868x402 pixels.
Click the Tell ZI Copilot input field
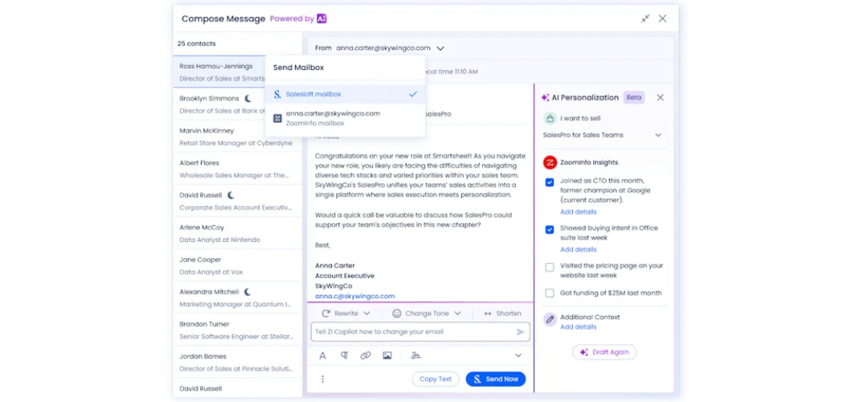coord(420,332)
